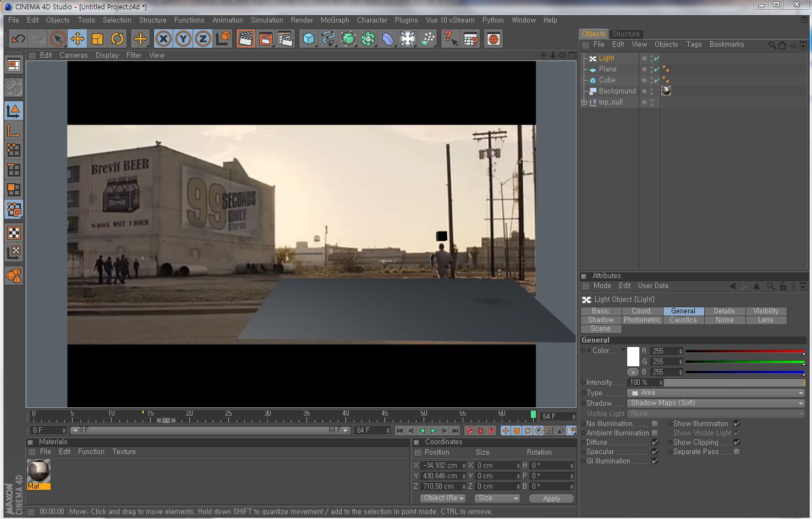Adjust the Intensity slider bar
The height and width of the screenshot is (519, 812).
[734, 383]
